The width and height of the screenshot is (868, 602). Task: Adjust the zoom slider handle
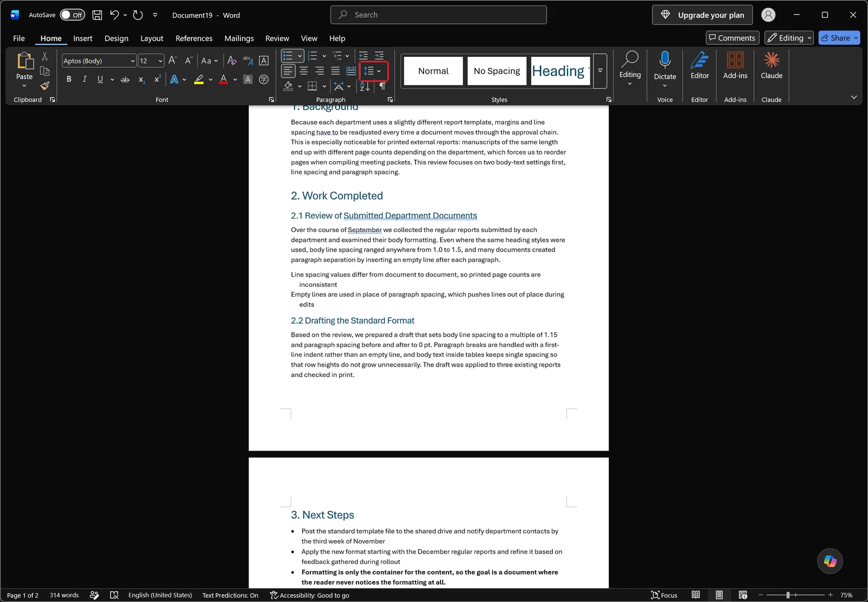(788, 595)
